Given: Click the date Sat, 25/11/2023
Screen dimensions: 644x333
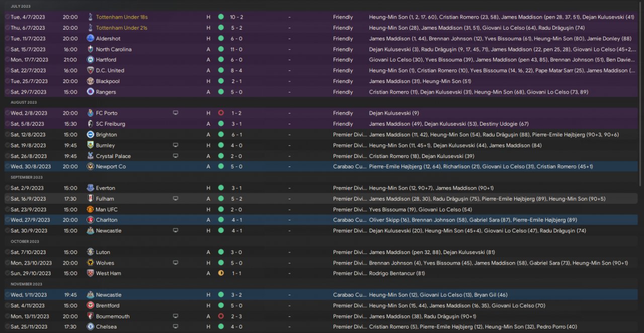Looking at the screenshot, I should (29, 327).
